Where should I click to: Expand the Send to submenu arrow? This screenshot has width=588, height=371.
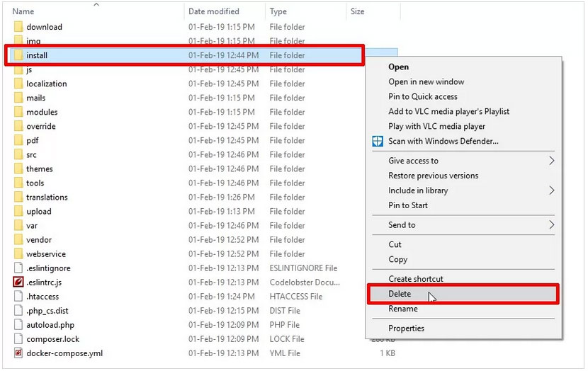click(x=552, y=225)
